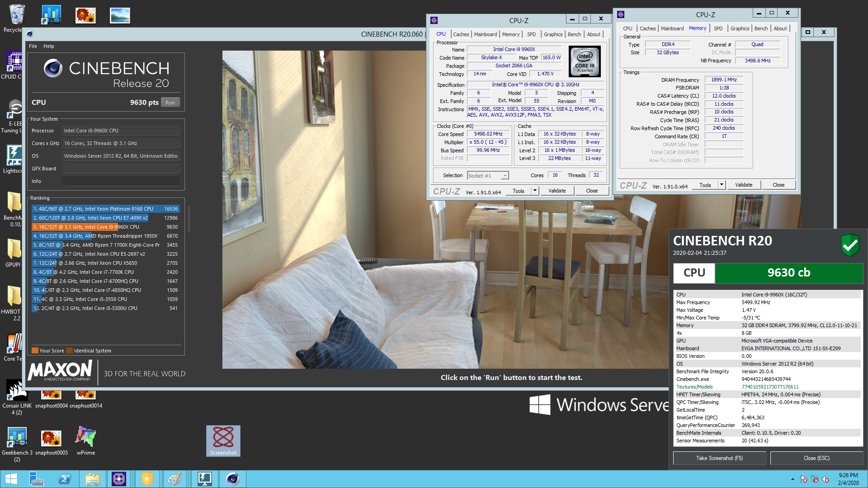The height and width of the screenshot is (488, 868).
Task: Open the flower image desktop icon at top
Action: click(x=85, y=15)
